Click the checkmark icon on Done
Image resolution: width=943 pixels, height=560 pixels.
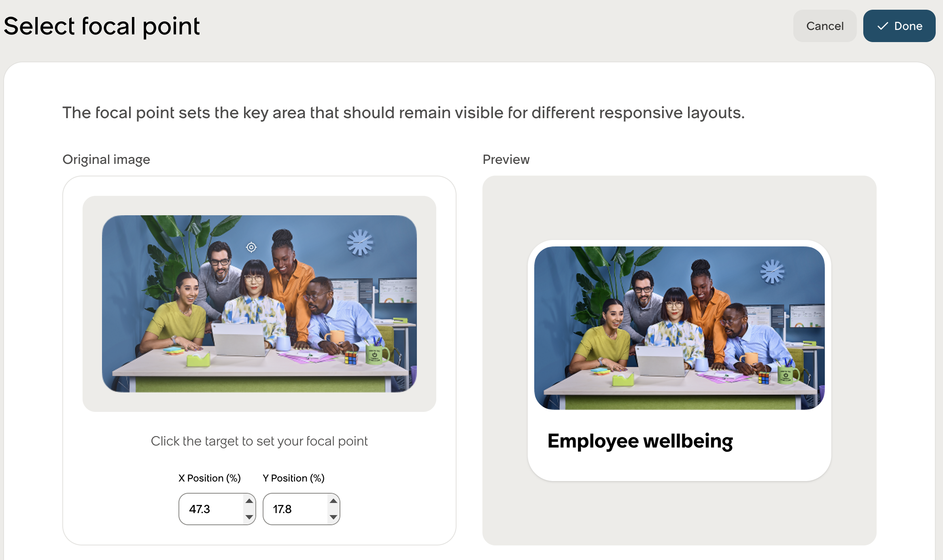[883, 26]
